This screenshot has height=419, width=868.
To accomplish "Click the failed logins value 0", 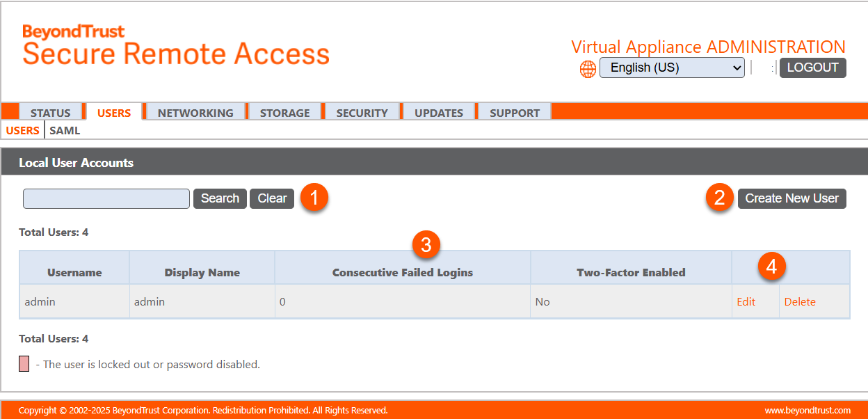I will (x=282, y=302).
